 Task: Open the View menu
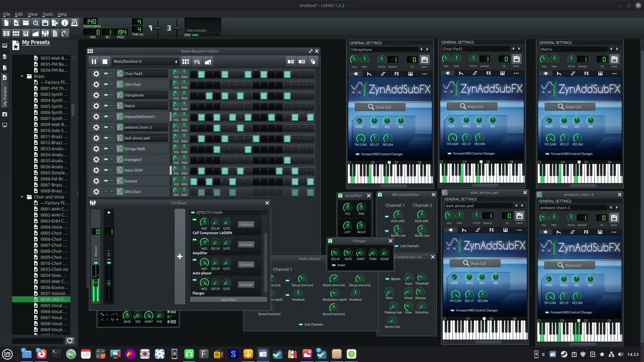pyautogui.click(x=32, y=14)
